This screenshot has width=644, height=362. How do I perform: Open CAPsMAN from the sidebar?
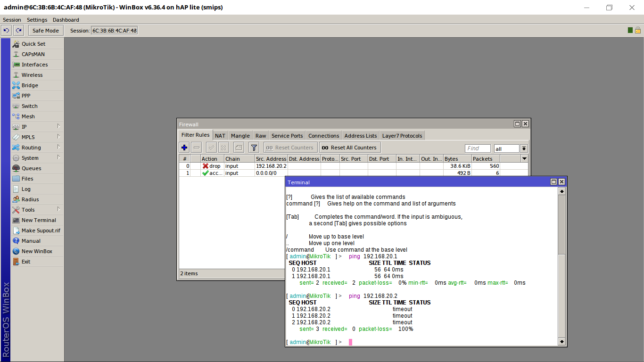[33, 54]
